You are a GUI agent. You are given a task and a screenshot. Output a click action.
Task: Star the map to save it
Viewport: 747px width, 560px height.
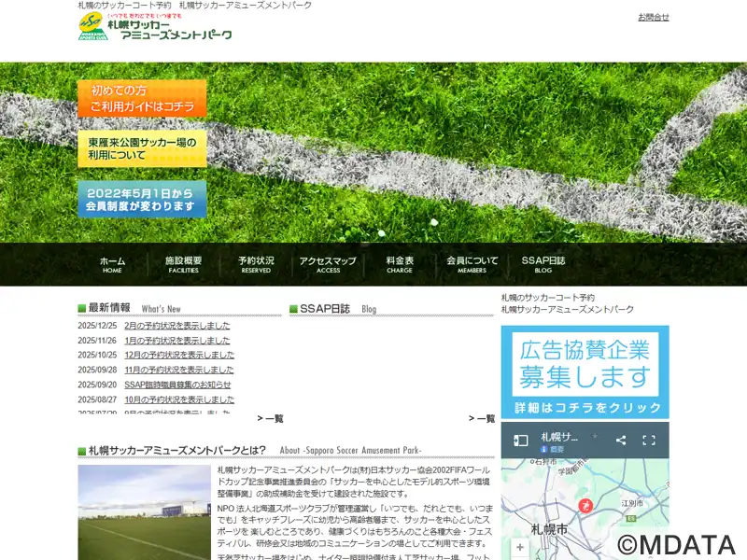(x=594, y=438)
